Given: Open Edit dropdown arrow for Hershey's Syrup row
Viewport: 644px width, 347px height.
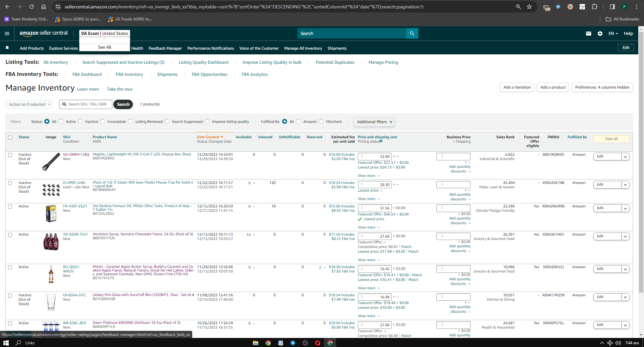Looking at the screenshot, I should point(626,237).
